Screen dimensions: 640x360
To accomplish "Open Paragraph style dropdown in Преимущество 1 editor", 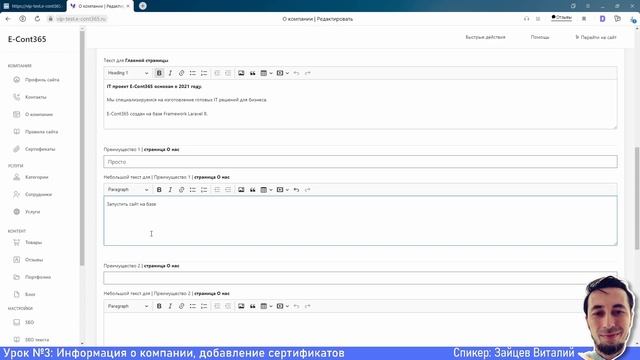I will click(x=128, y=190).
